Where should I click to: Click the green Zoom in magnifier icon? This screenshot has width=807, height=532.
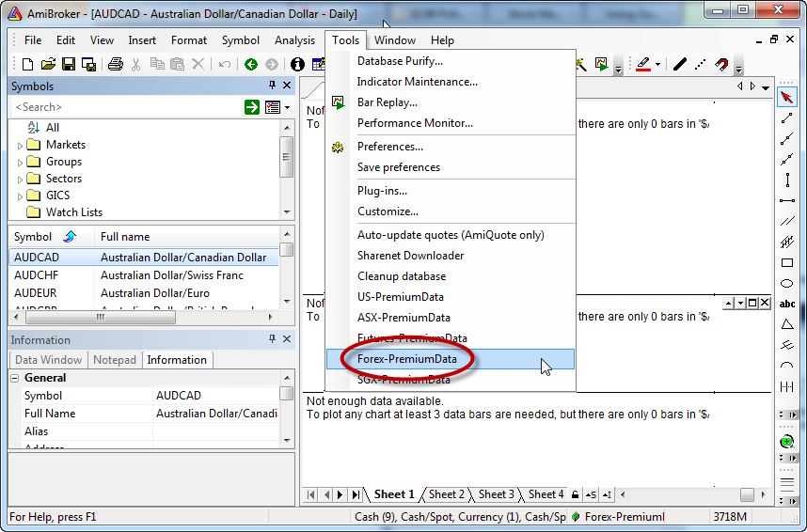click(x=786, y=442)
